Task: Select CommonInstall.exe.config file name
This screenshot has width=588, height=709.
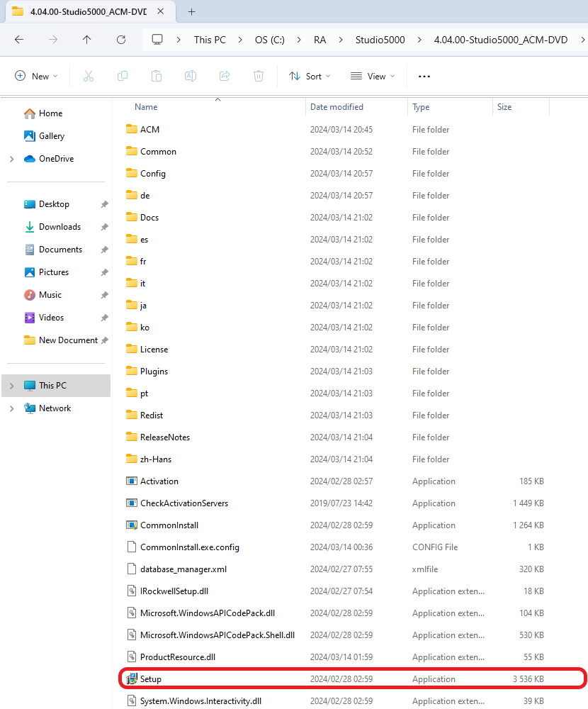Action: point(190,547)
